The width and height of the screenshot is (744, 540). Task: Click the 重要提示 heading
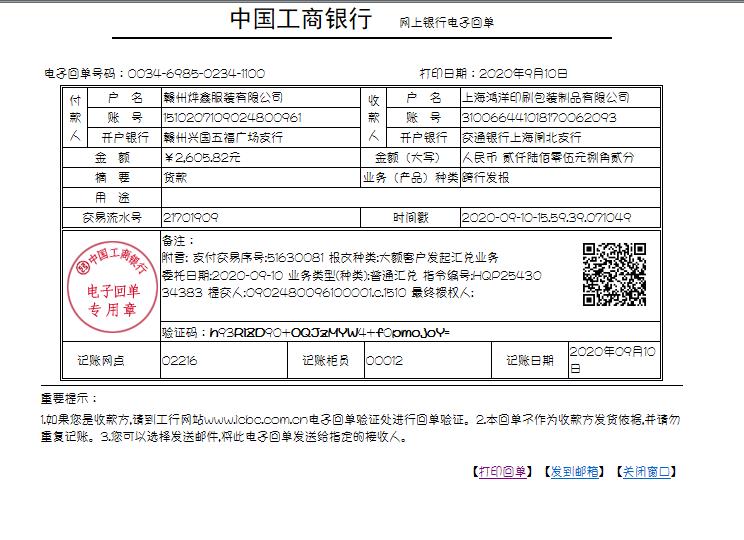pos(69,398)
